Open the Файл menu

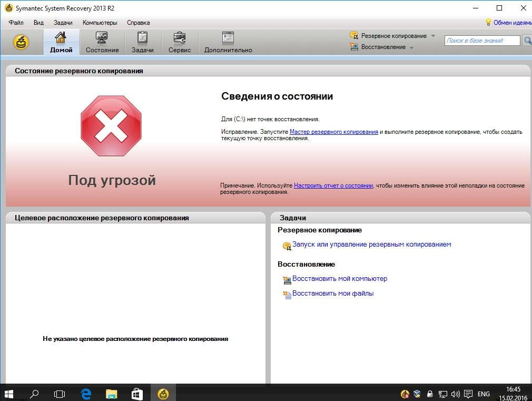pos(16,23)
